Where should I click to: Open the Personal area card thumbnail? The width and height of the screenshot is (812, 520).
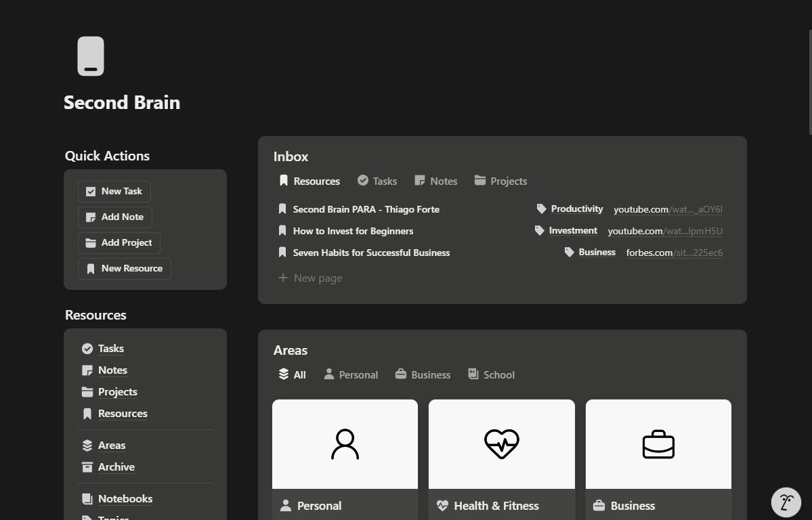345,444
